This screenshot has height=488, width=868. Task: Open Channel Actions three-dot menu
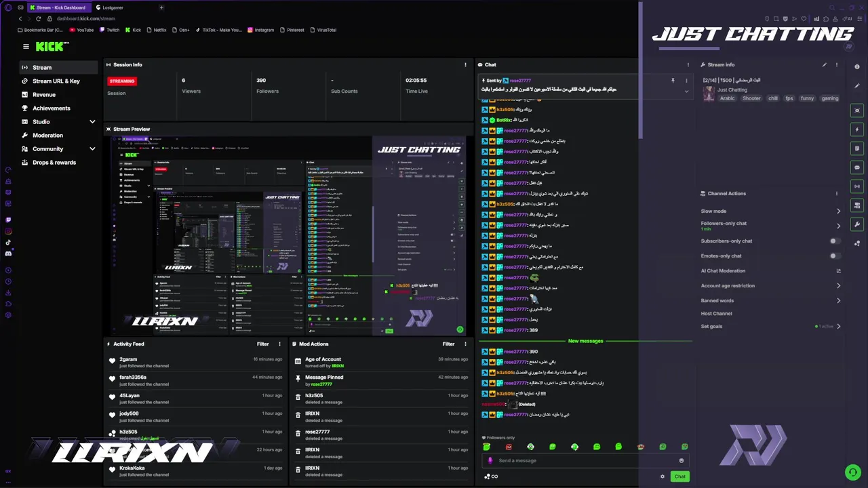836,194
